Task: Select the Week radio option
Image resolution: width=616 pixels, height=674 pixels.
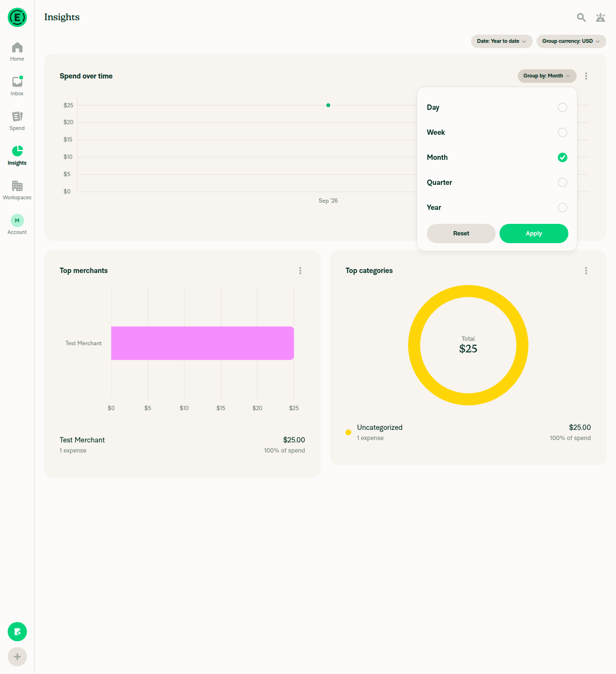Action: 563,132
